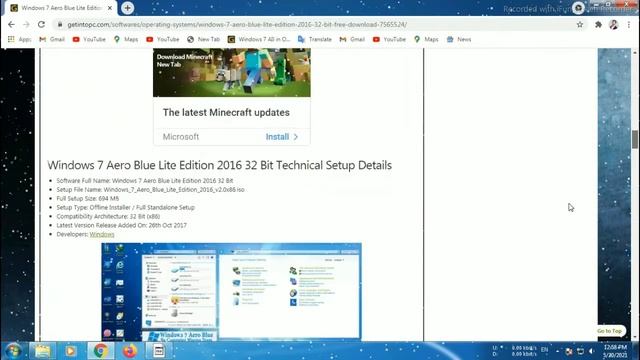
Task: Open the Windows 7 Aero Blue screenshot image
Action: click(231, 292)
